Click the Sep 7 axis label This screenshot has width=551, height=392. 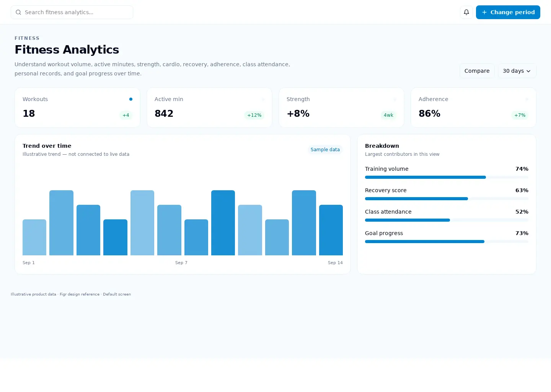pyautogui.click(x=181, y=263)
